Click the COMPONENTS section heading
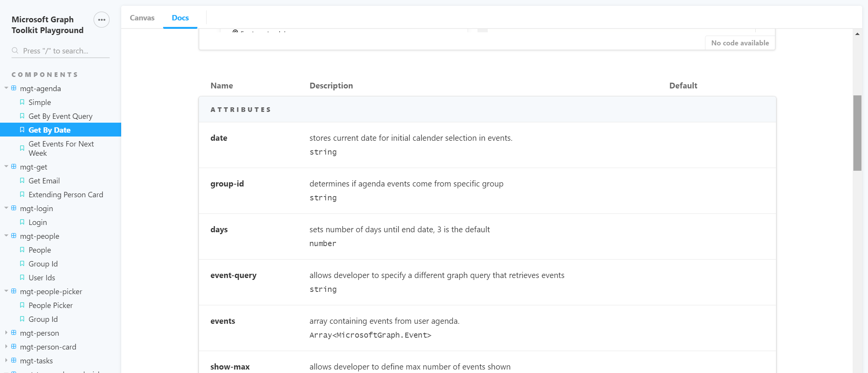Screen dimensions: 868x373 click(45, 75)
